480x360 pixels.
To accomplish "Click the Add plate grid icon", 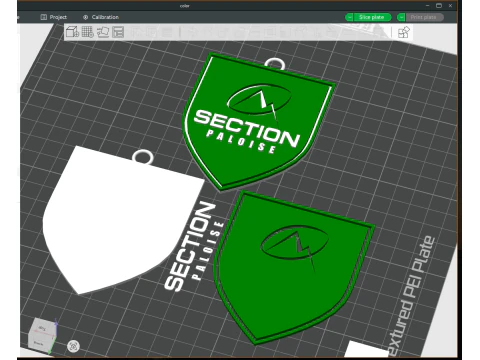I will pyautogui.click(x=88, y=32).
